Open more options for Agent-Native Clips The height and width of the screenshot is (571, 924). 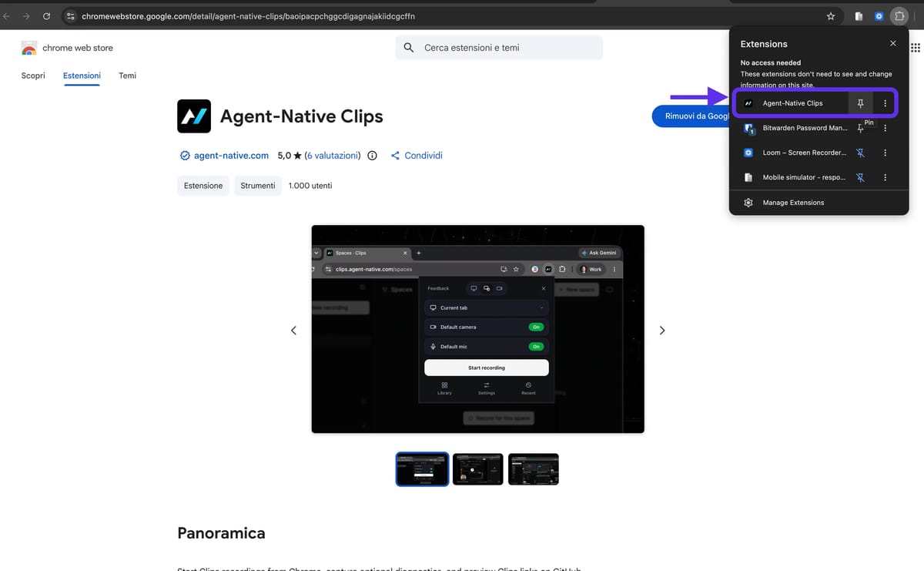pyautogui.click(x=885, y=103)
